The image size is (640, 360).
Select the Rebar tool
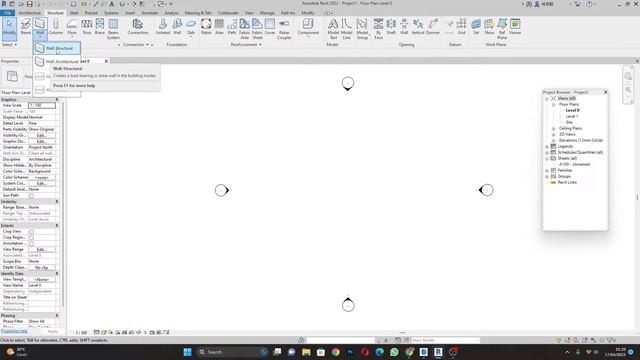[x=206, y=27]
